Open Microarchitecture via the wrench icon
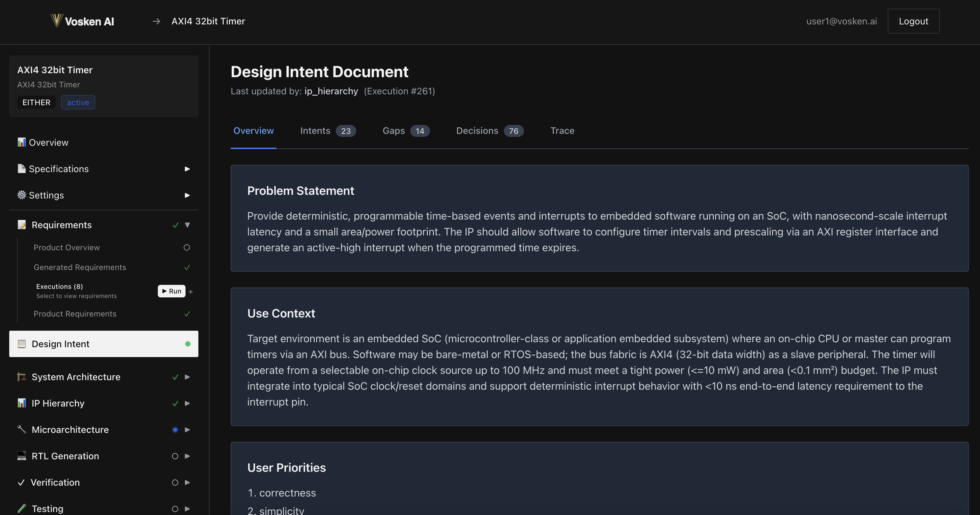This screenshot has width=980, height=515. tap(21, 429)
